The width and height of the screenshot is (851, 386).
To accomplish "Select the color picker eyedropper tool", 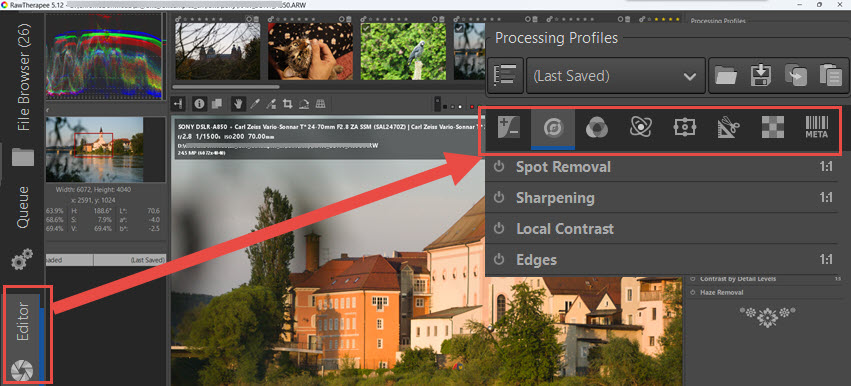I will click(254, 103).
